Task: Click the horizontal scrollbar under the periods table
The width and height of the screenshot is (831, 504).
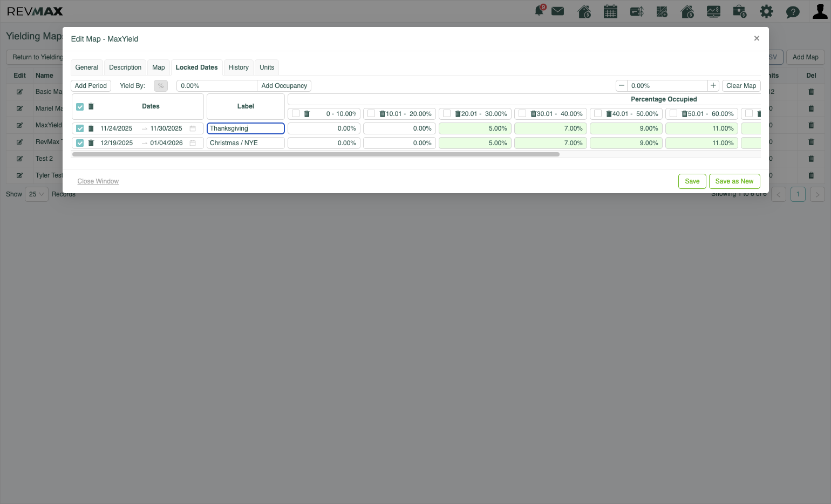Action: [x=316, y=154]
